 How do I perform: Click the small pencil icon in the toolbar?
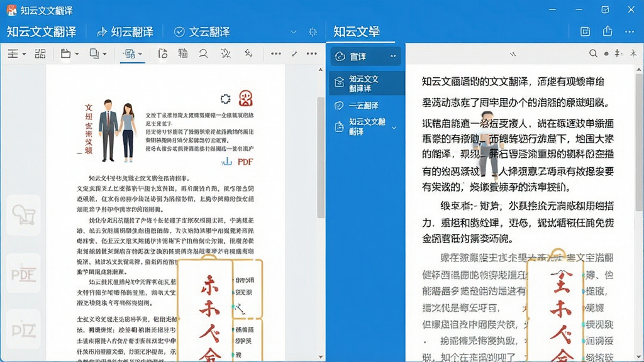coord(294,54)
